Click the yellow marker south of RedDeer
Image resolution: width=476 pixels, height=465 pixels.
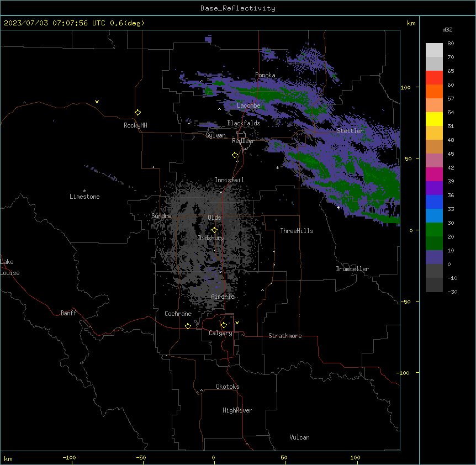[235, 155]
